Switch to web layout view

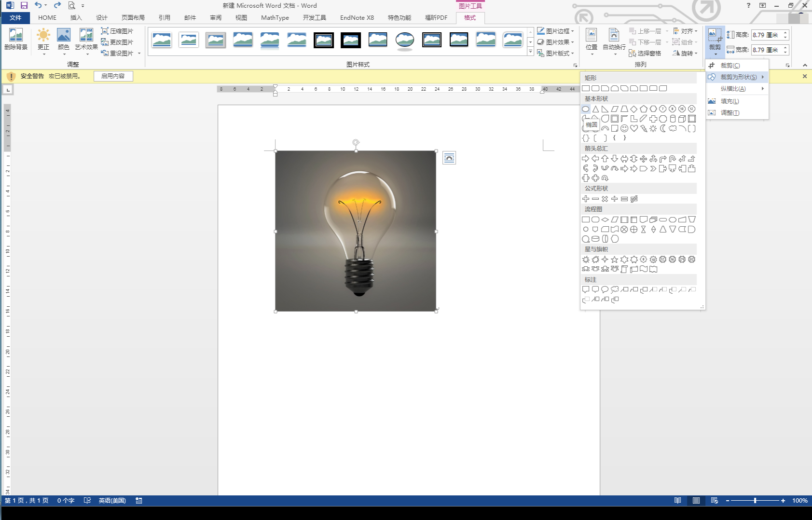click(x=715, y=501)
